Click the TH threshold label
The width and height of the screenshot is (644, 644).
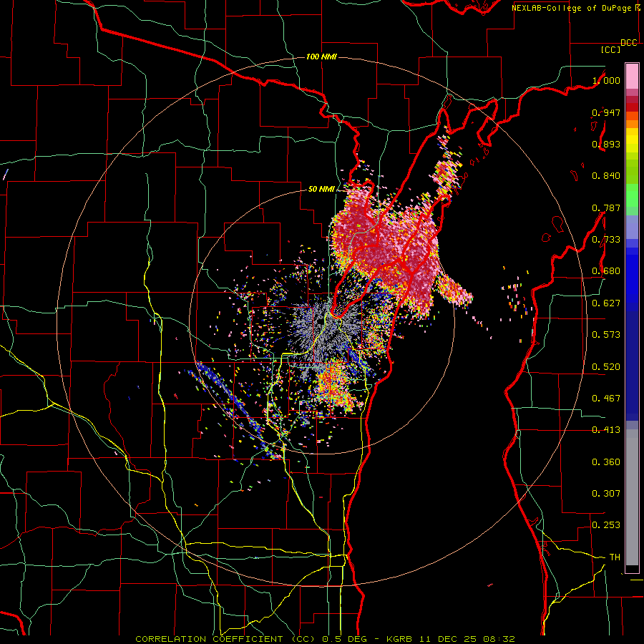tap(615, 557)
